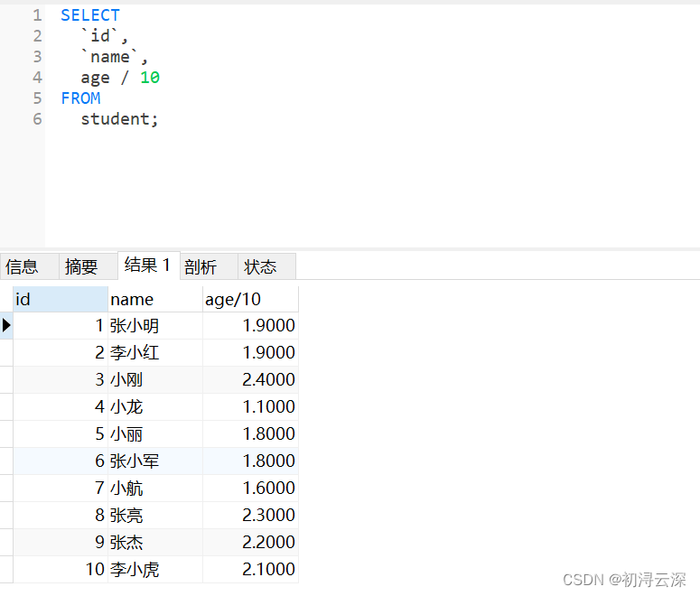Open the 信息 tab
This screenshot has height=596, width=700.
coord(30,266)
